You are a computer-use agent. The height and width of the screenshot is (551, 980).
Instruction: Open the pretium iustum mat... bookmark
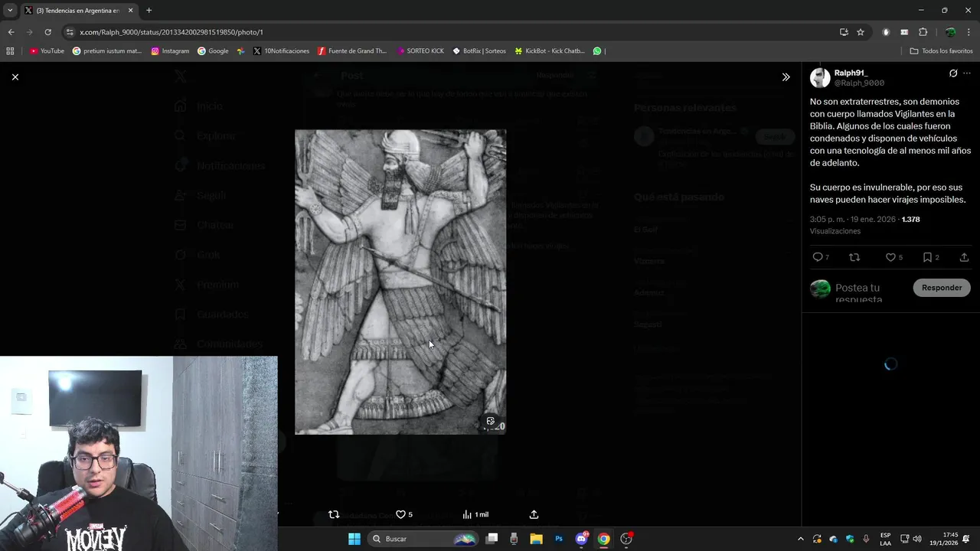107,51
